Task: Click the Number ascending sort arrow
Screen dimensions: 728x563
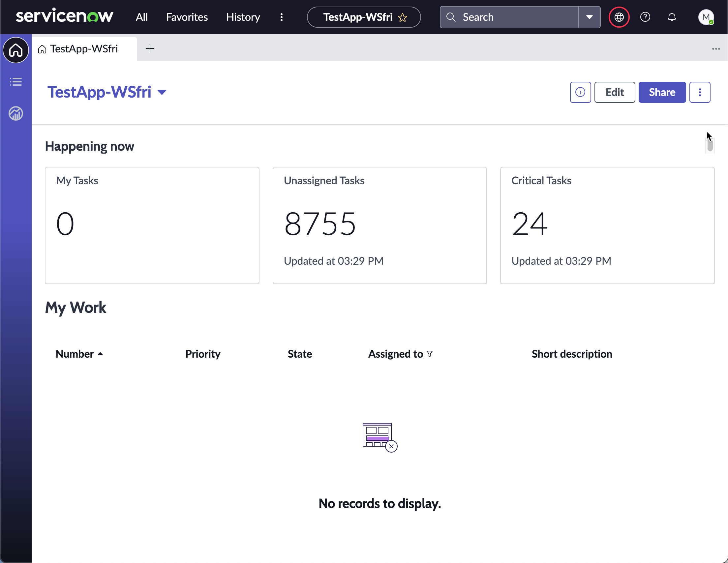Action: [x=100, y=354]
